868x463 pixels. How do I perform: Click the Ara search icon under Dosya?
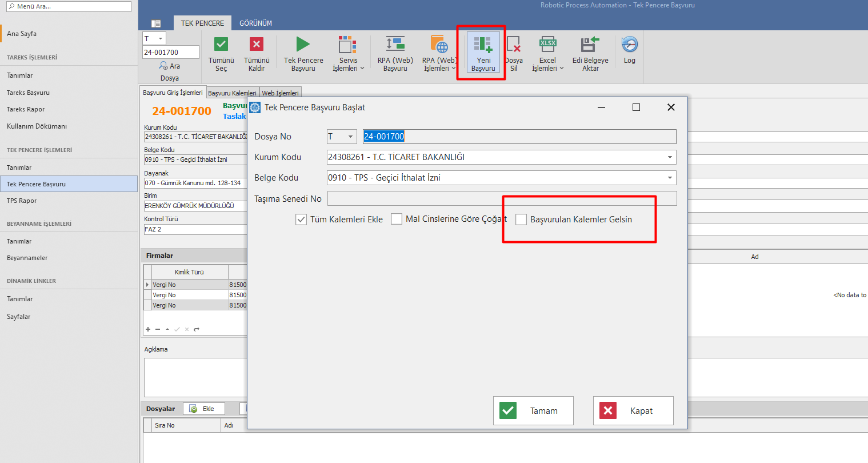163,66
